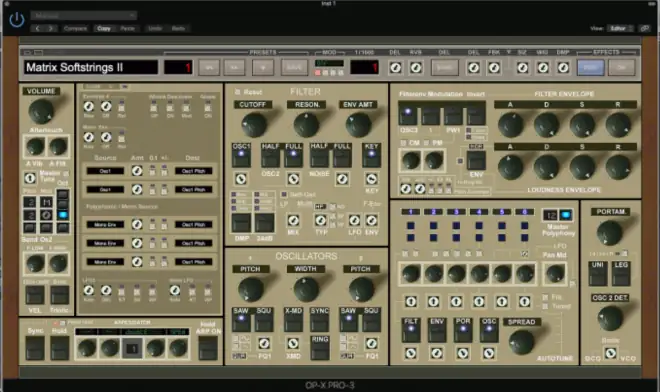Click the oscillator WIDTH knob
This screenshot has width=660, height=392.
306,289
